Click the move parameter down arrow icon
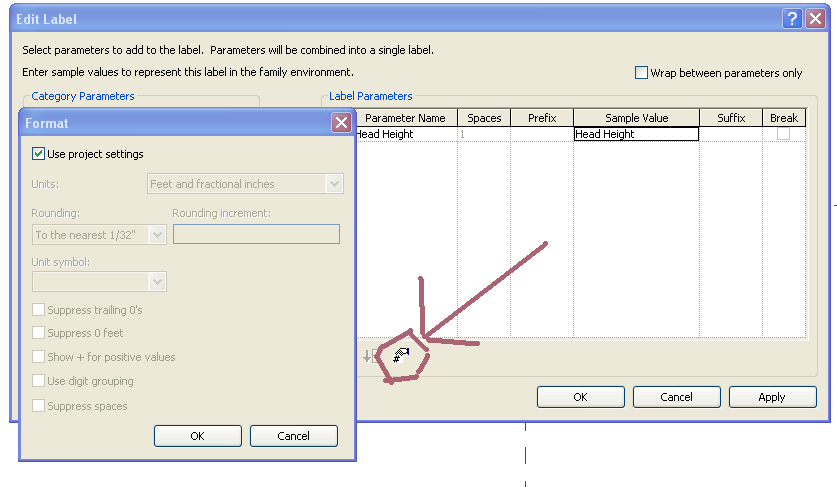Viewport: 837px width, 487px height. click(x=367, y=356)
